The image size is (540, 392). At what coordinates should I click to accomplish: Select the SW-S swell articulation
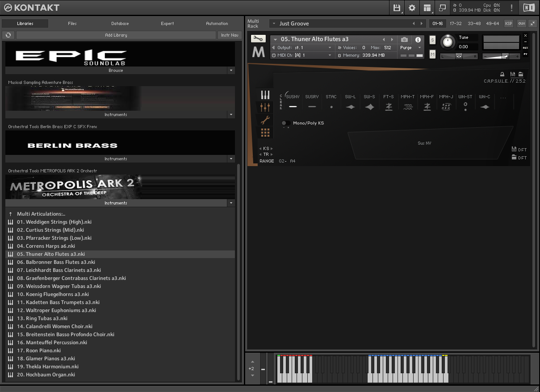coord(369,102)
